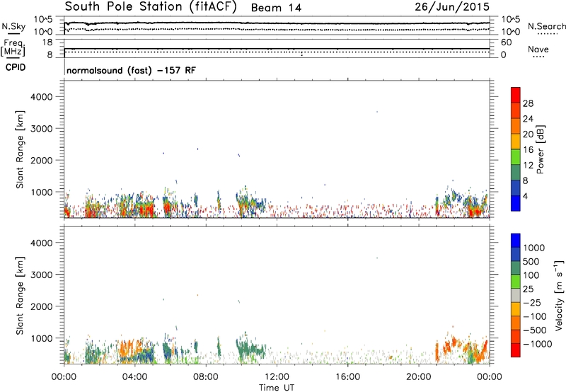
Task: Click the "10^0" tick beside N.Search
Action: click(511, 32)
